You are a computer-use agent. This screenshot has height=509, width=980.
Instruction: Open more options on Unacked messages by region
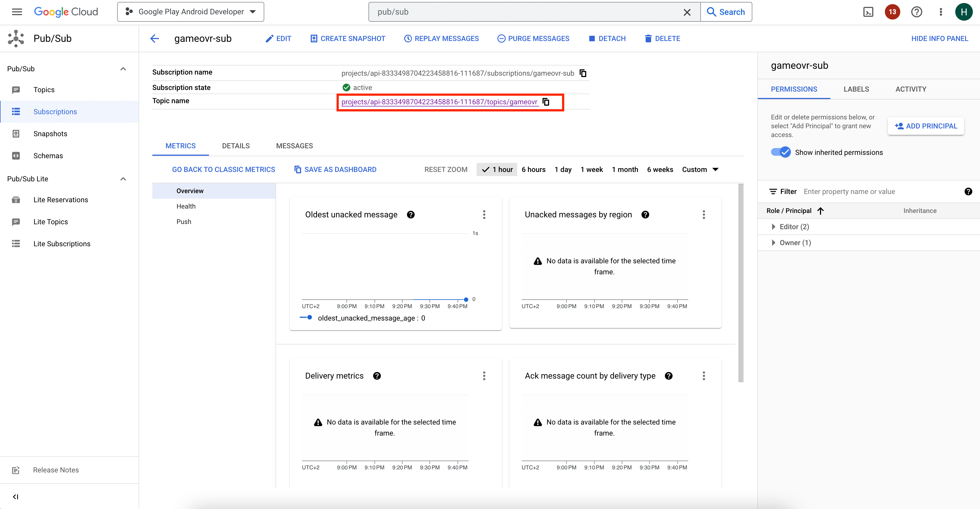point(704,215)
